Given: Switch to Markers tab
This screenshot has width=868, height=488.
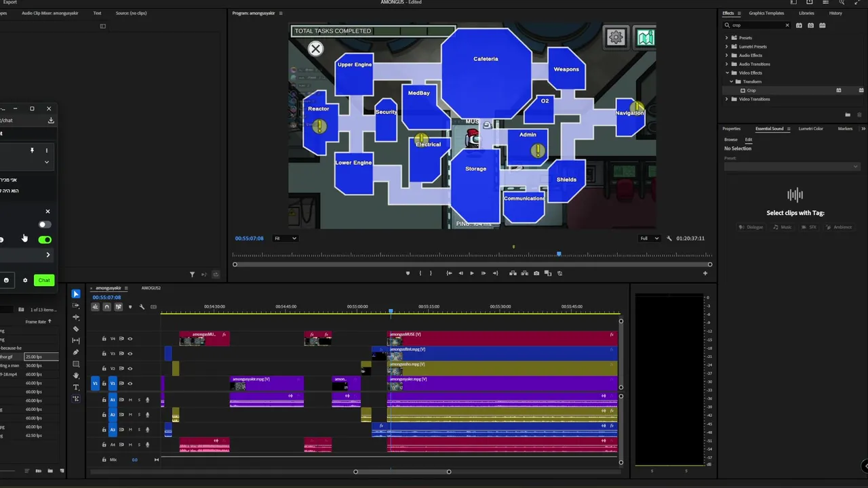Looking at the screenshot, I should (845, 129).
